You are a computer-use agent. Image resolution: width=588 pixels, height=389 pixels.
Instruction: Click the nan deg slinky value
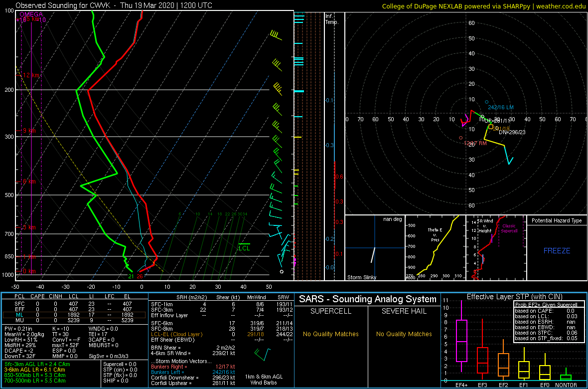pos(392,219)
